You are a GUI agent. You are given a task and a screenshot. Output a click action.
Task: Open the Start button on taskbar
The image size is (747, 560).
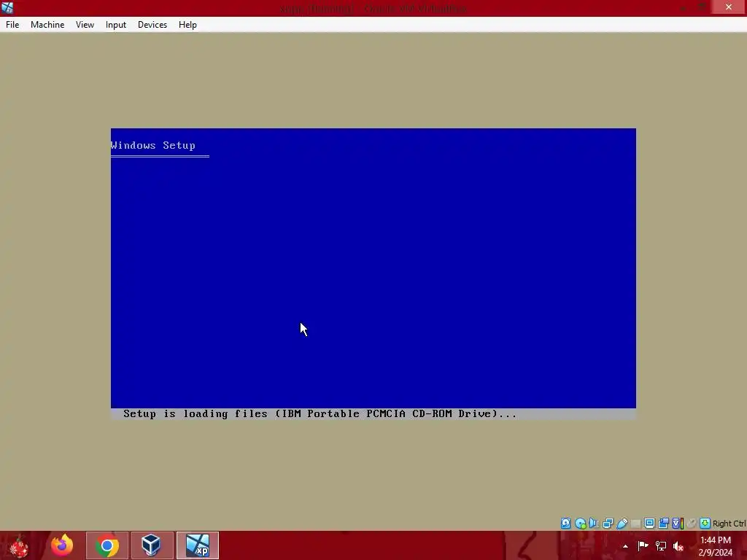point(19,545)
